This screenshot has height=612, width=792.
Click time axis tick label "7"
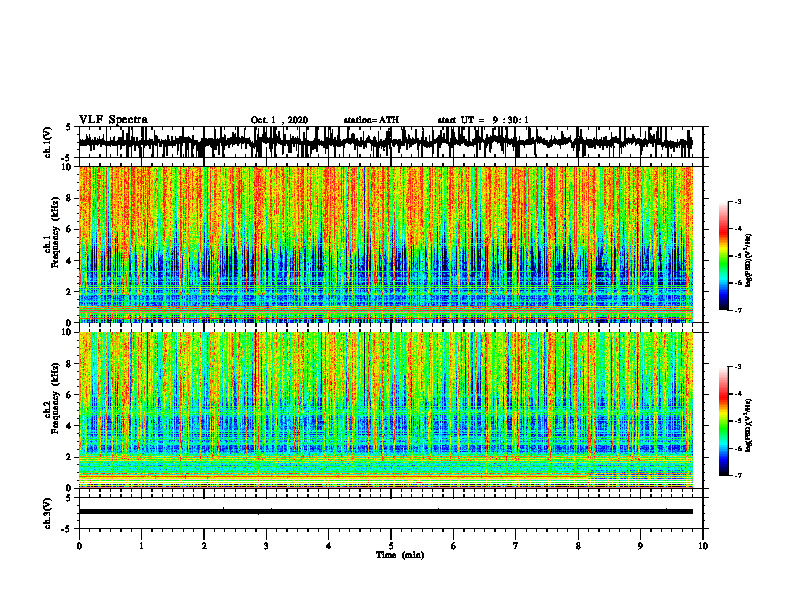tap(516, 546)
